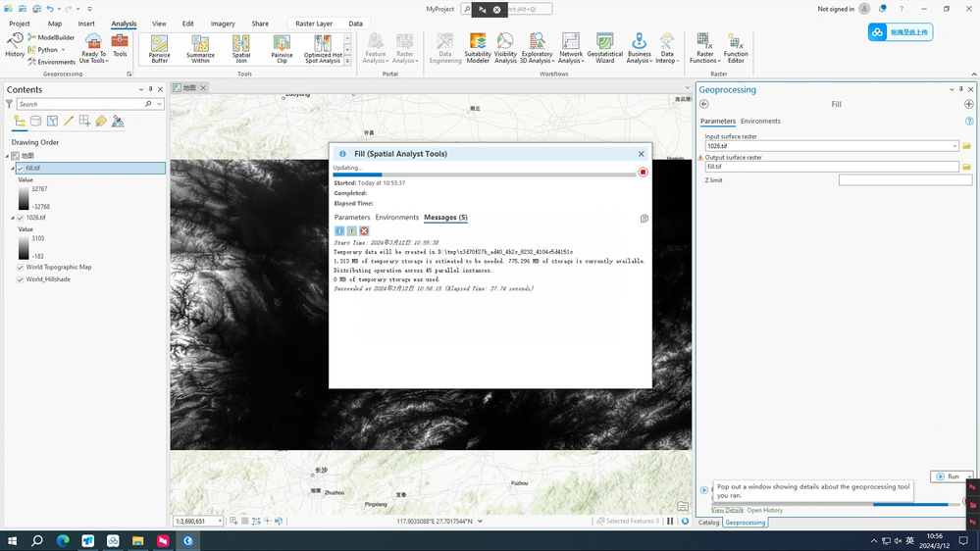
Task: Collapse the 1026.tif layer legend
Action: (13, 218)
